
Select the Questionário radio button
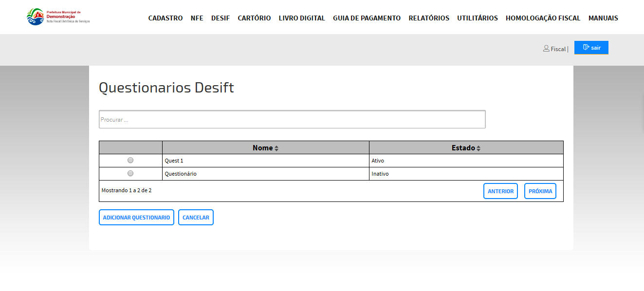click(x=130, y=173)
